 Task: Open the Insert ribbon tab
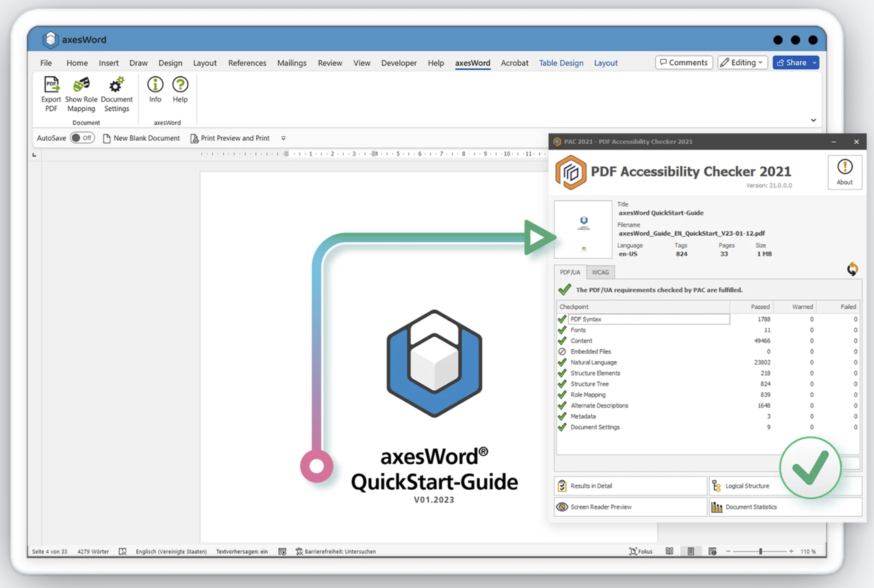click(108, 63)
